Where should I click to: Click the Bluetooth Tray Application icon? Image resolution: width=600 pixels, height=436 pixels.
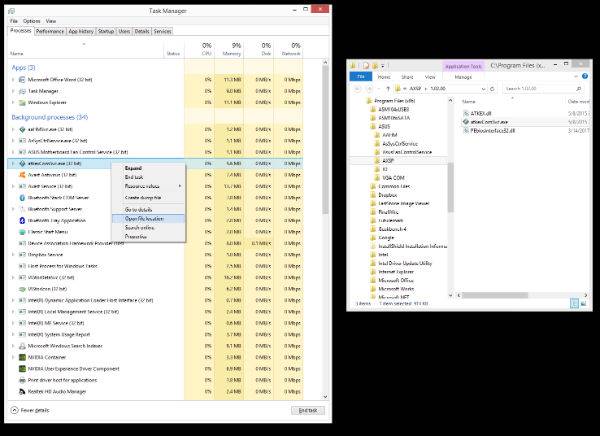click(22, 220)
